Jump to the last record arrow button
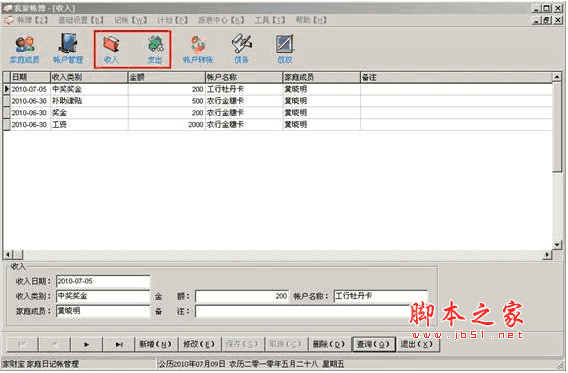Viewport: 568px width, 373px height. coord(119,344)
